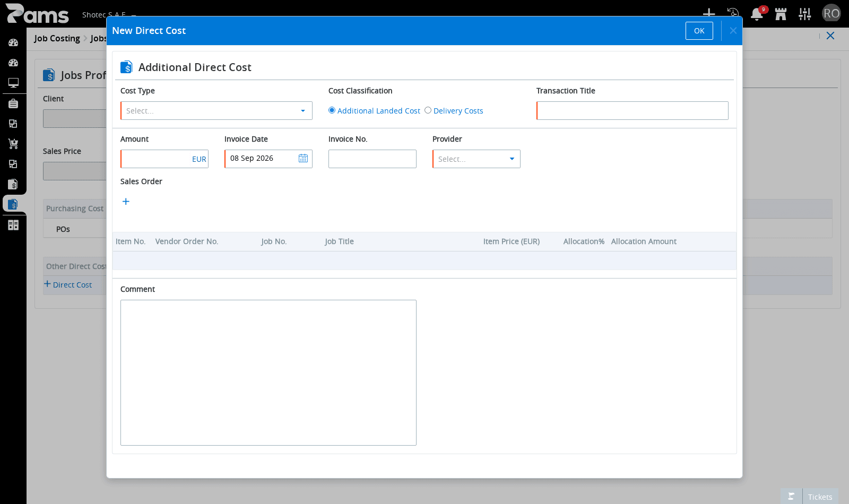Click the Invoice No. input field
Image resolution: width=849 pixels, height=504 pixels.
[x=372, y=159]
